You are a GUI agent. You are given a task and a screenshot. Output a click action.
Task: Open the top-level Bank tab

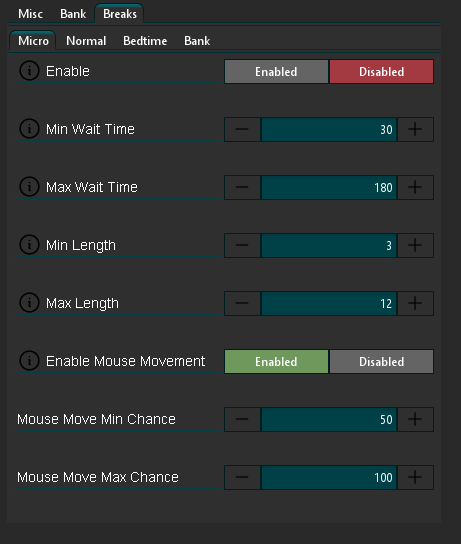[73, 14]
